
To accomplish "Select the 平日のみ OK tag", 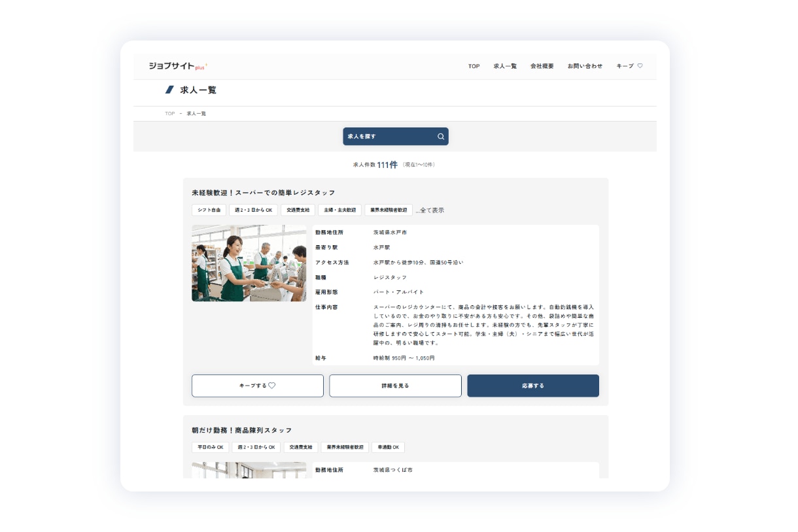I will pyautogui.click(x=210, y=448).
